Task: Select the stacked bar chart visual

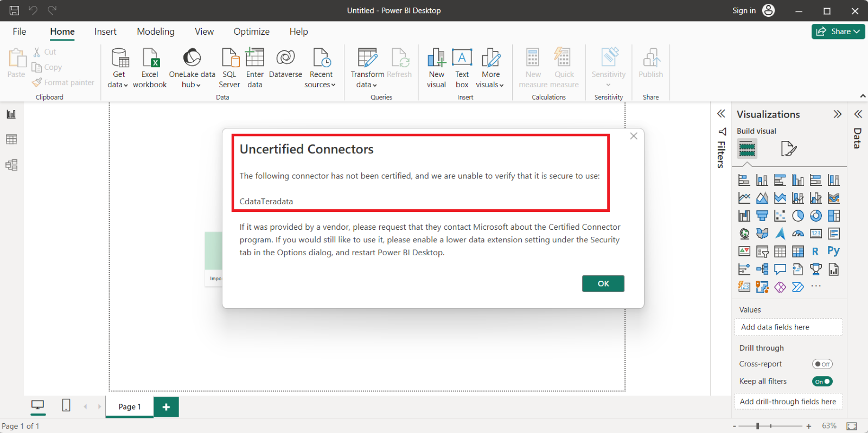Action: click(744, 180)
